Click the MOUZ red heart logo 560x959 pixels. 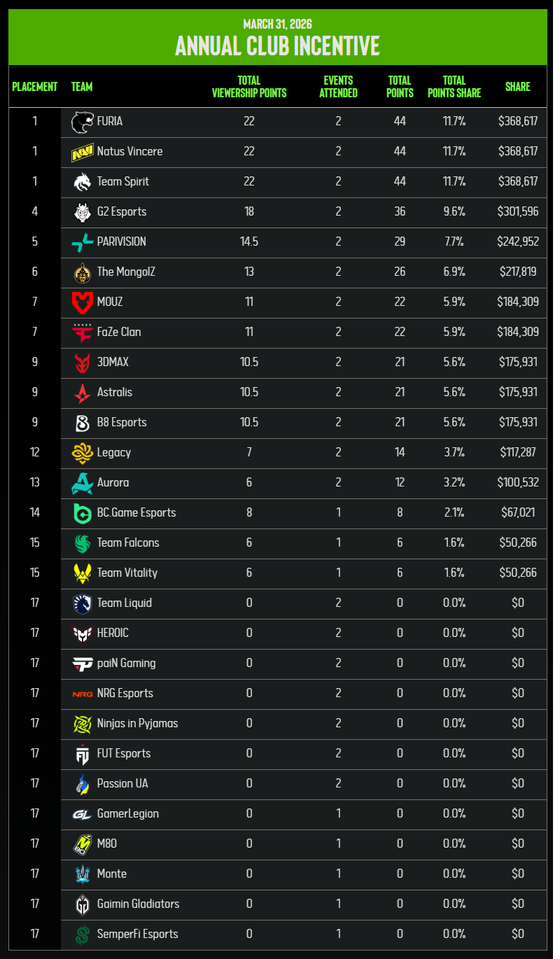(82, 302)
